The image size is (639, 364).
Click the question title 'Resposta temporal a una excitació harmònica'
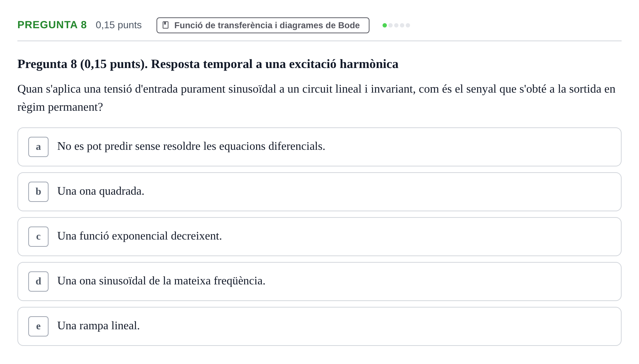275,64
